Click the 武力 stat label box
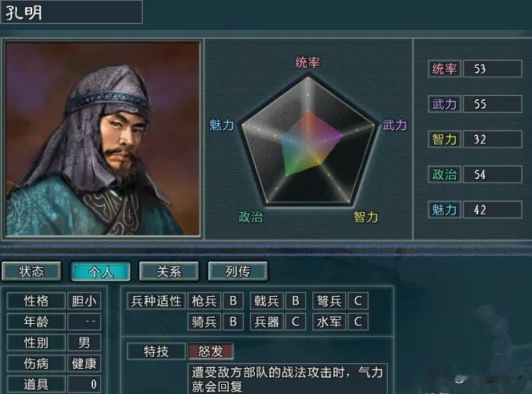Image resolution: width=532 pixels, height=394 pixels. pyautogui.click(x=444, y=104)
